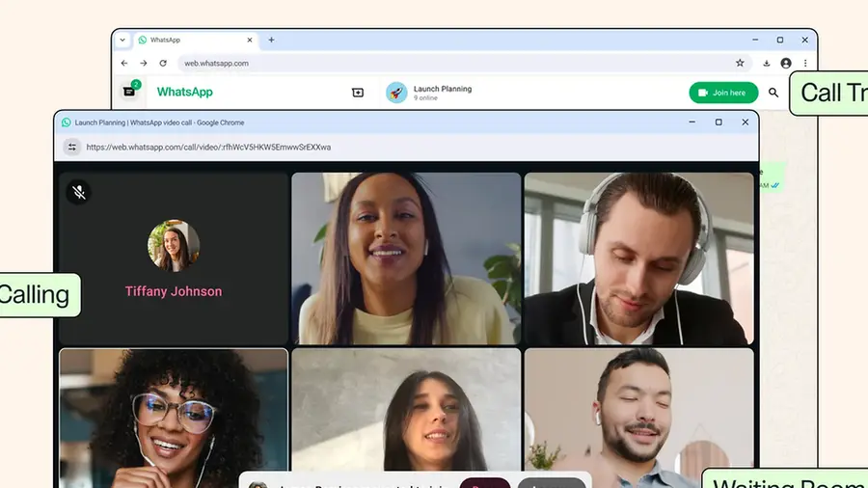Maximize the Launch Planning video call window
The height and width of the screenshot is (488, 868).
(719, 122)
